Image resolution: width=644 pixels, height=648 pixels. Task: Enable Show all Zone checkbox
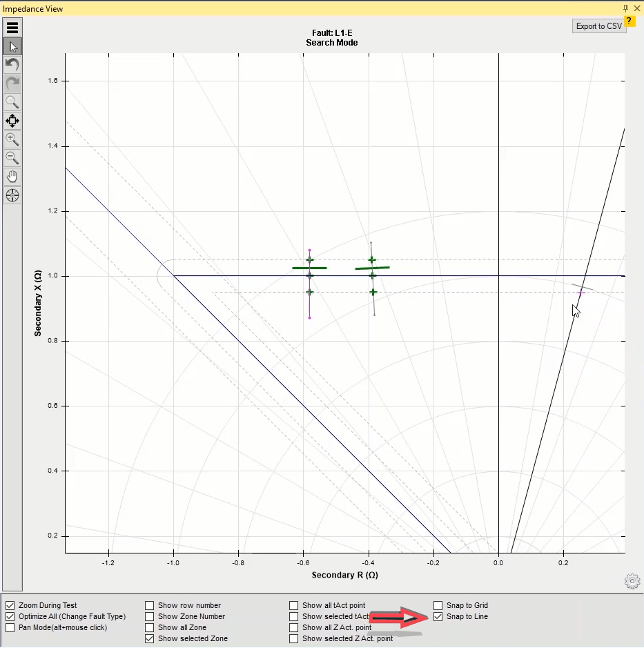(x=150, y=627)
